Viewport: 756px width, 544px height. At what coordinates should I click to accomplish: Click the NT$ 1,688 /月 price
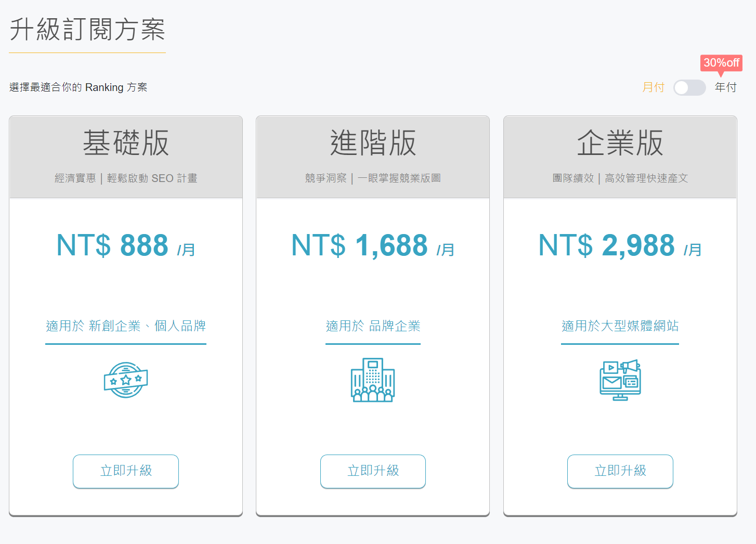(x=373, y=245)
